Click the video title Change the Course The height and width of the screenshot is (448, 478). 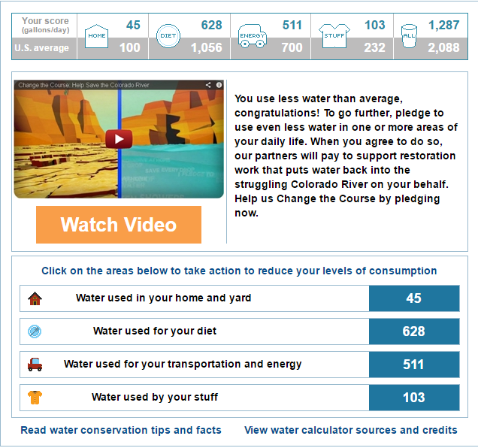coord(83,85)
